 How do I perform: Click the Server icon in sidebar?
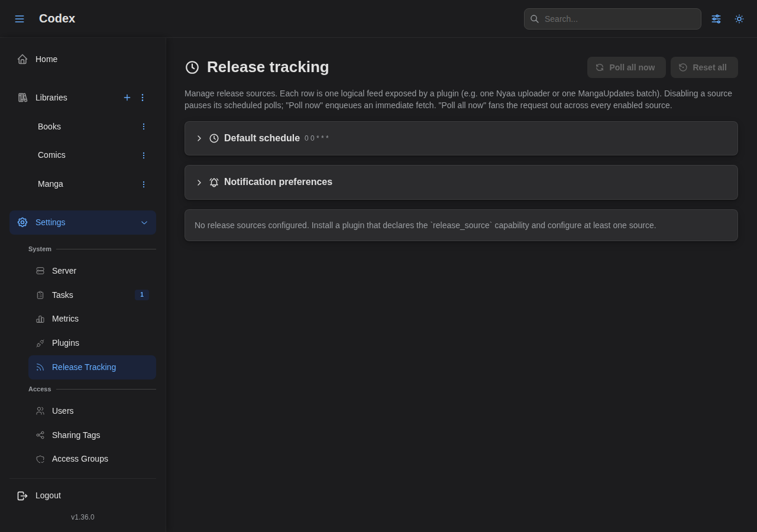[x=40, y=271]
